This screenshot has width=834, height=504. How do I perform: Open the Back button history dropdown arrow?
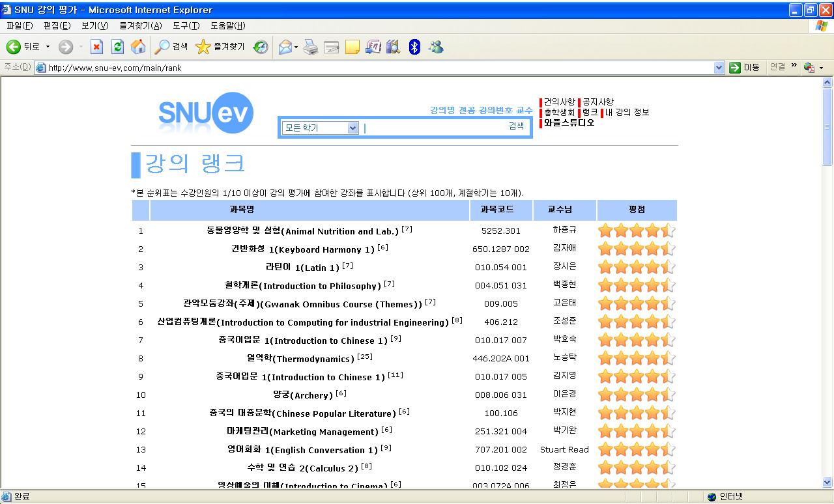[x=48, y=47]
